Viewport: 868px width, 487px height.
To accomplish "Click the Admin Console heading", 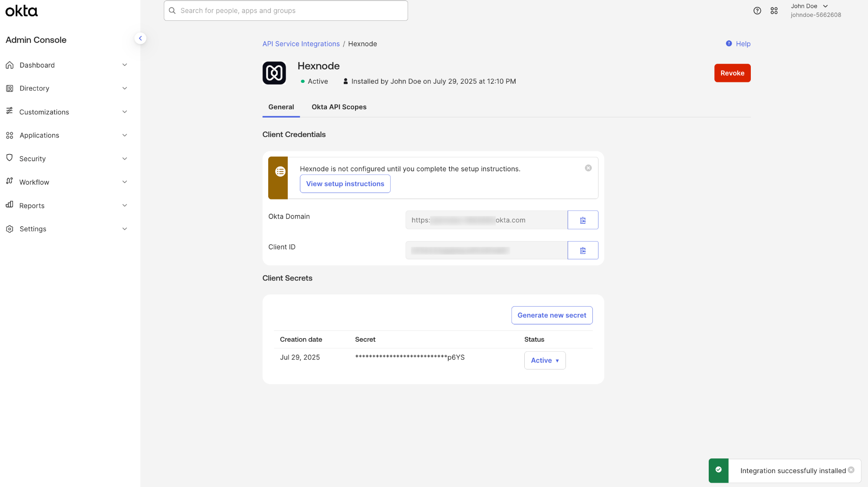I will tap(36, 40).
